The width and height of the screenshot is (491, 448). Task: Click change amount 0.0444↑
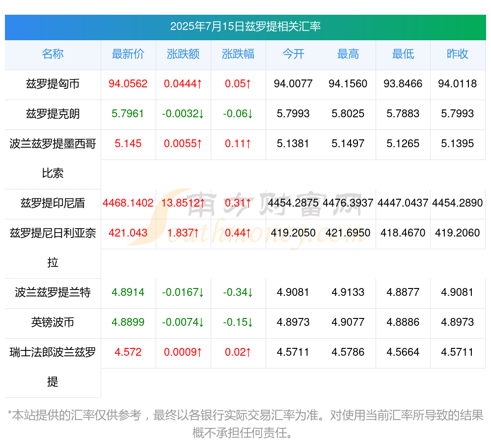point(183,83)
